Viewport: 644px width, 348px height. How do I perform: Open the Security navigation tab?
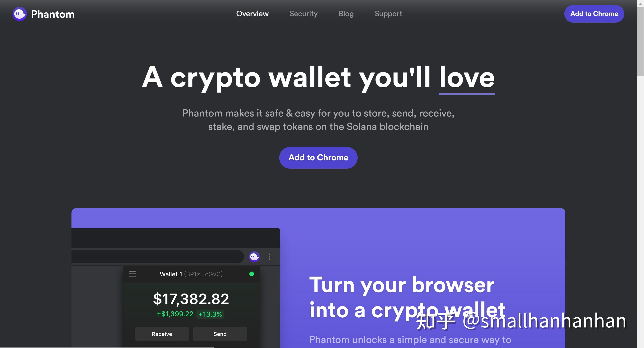pyautogui.click(x=303, y=14)
